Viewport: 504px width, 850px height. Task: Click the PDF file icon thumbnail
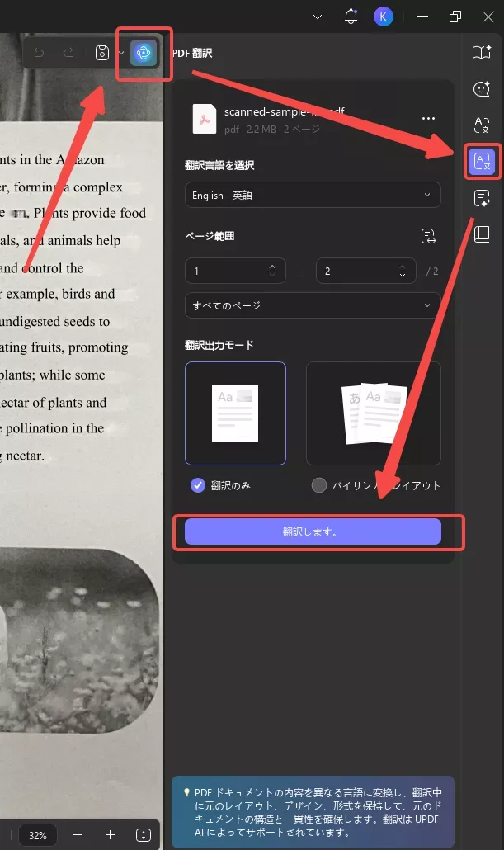click(205, 119)
